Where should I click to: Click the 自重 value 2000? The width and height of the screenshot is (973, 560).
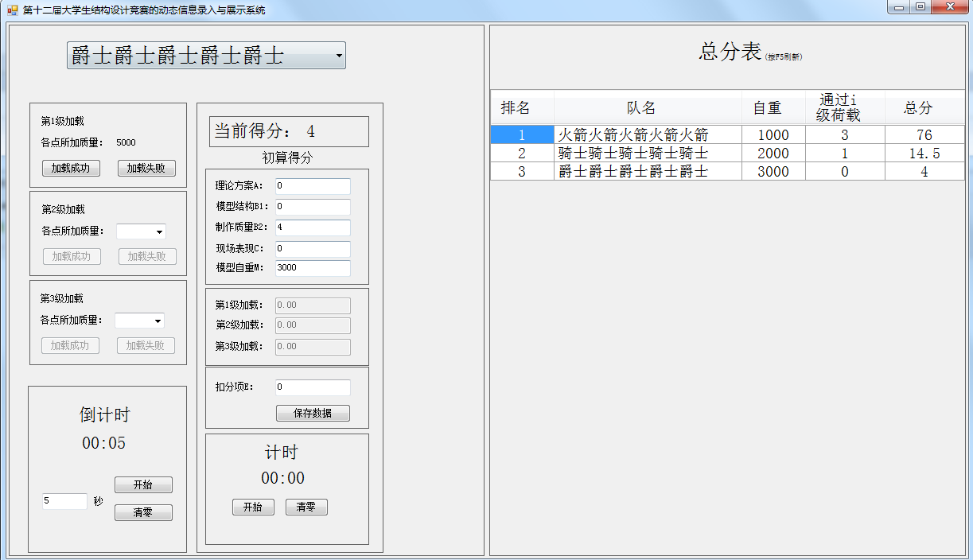pos(773,153)
